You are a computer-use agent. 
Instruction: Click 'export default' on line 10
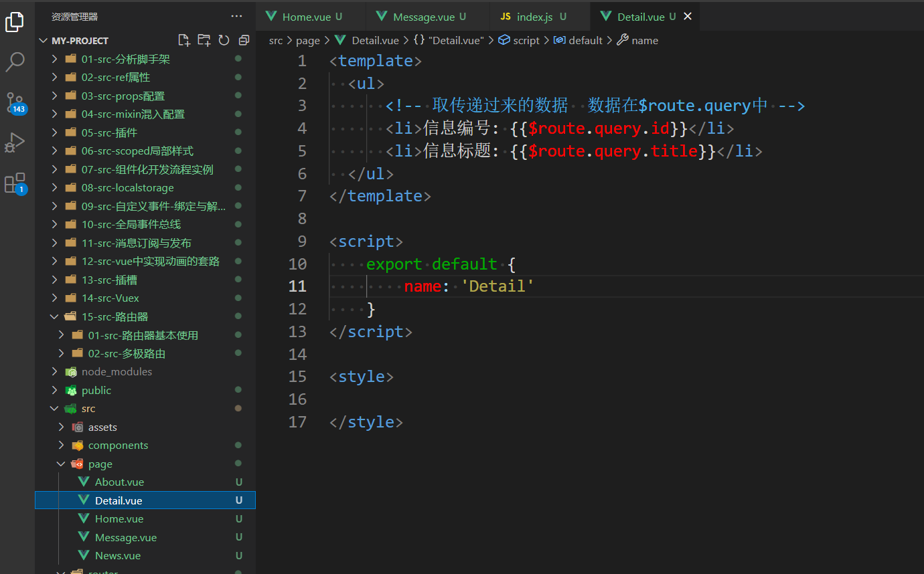point(431,264)
